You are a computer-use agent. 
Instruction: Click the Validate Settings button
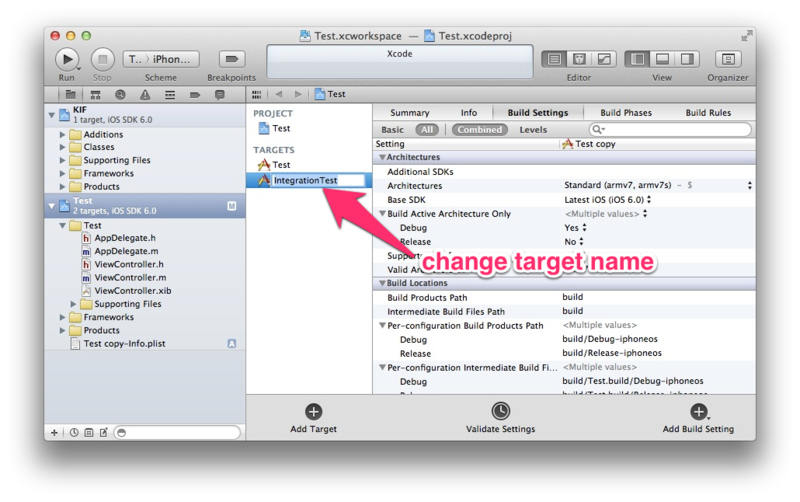coord(501,418)
